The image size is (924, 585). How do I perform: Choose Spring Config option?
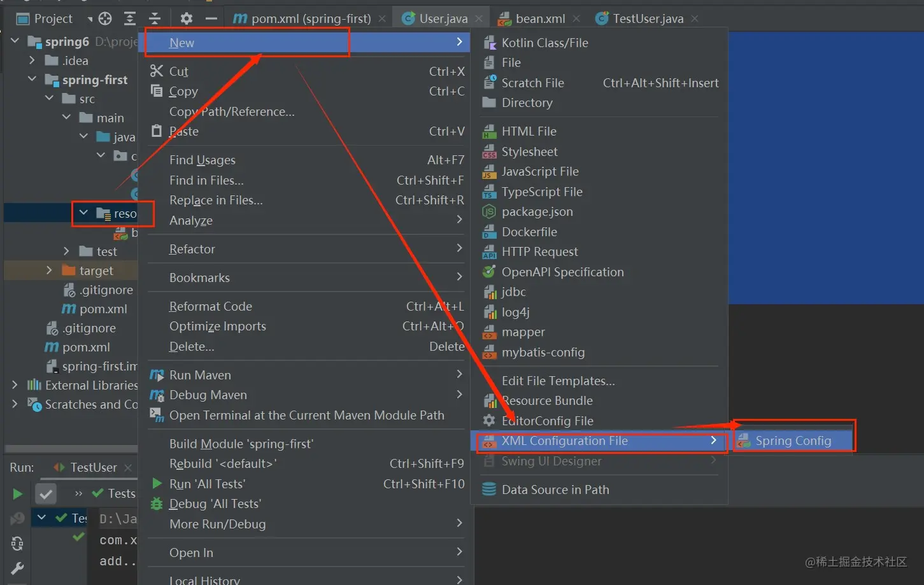793,441
